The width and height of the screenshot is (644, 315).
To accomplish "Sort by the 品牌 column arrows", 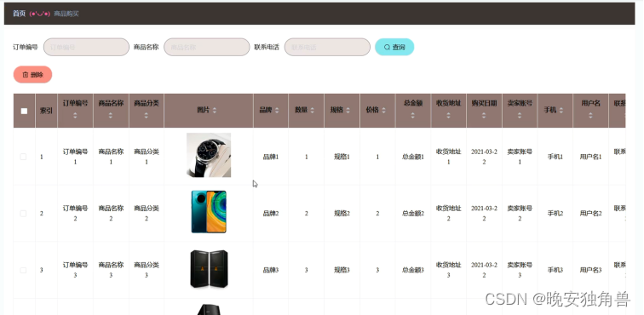I will 276,111.
